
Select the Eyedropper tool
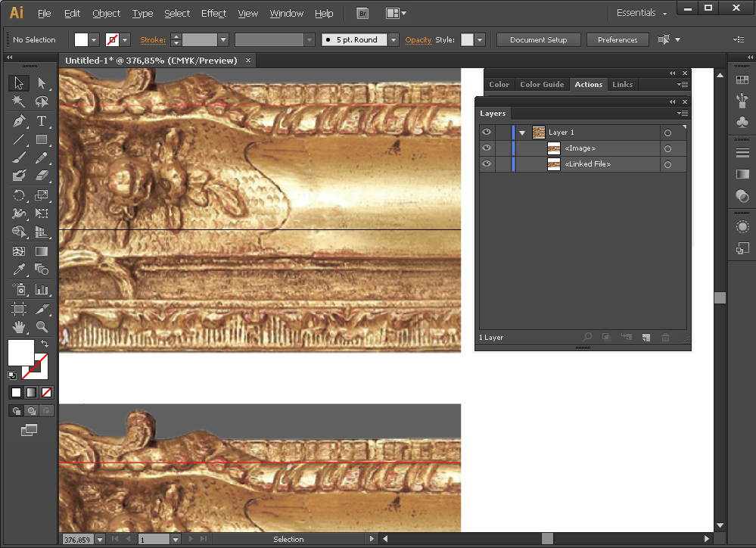click(x=19, y=270)
